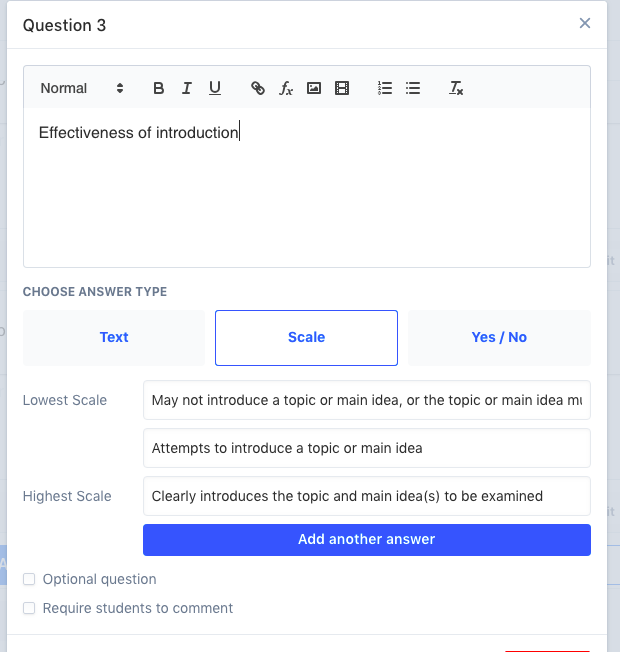Insert a hyperlink into question
This screenshot has width=620, height=652.
tap(258, 88)
